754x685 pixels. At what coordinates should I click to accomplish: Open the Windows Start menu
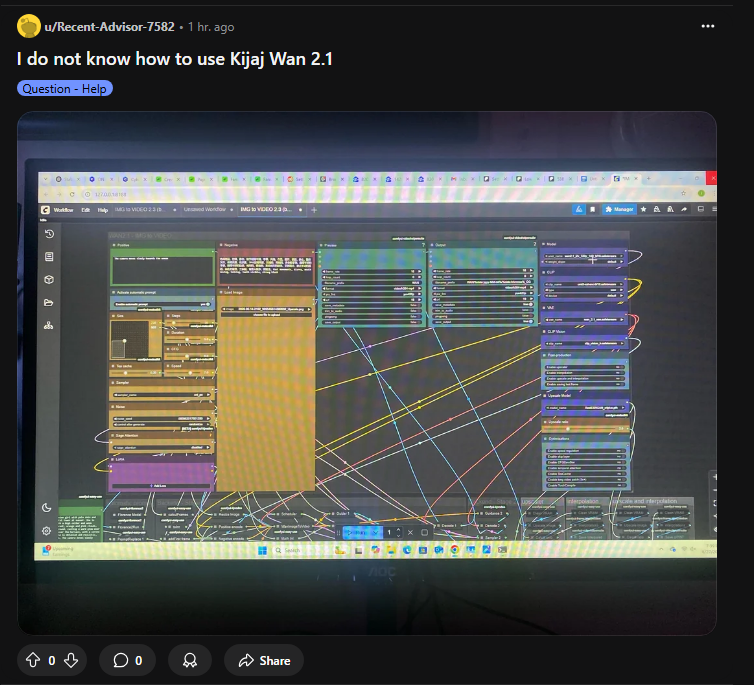tap(263, 550)
